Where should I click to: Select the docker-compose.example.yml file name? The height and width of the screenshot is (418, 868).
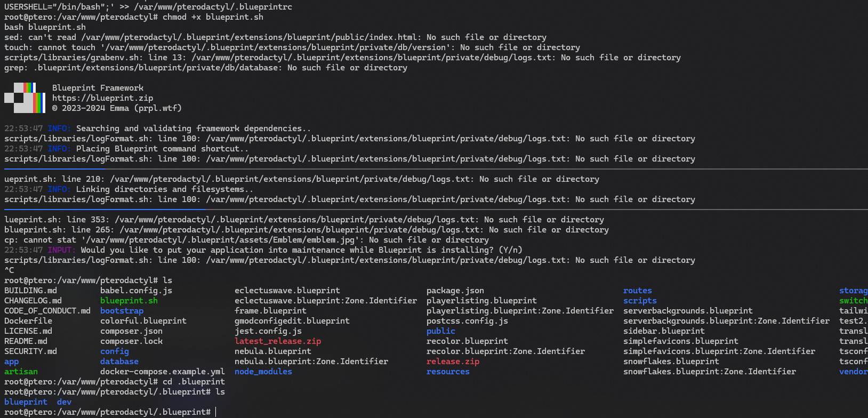point(163,372)
